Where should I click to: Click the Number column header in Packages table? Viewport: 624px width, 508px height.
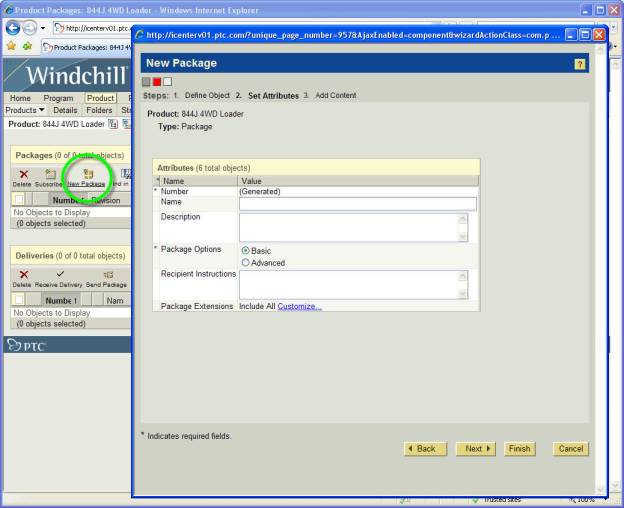tap(68, 200)
